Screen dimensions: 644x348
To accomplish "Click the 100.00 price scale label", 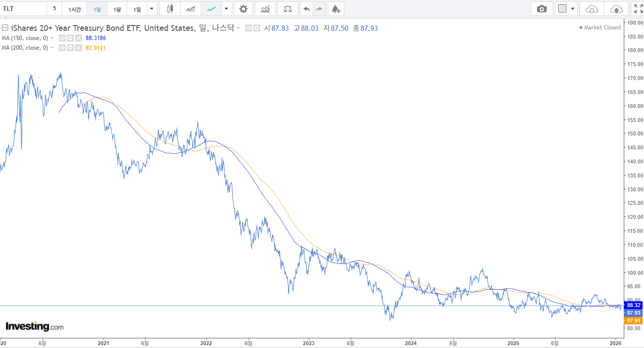I will pyautogui.click(x=635, y=272).
